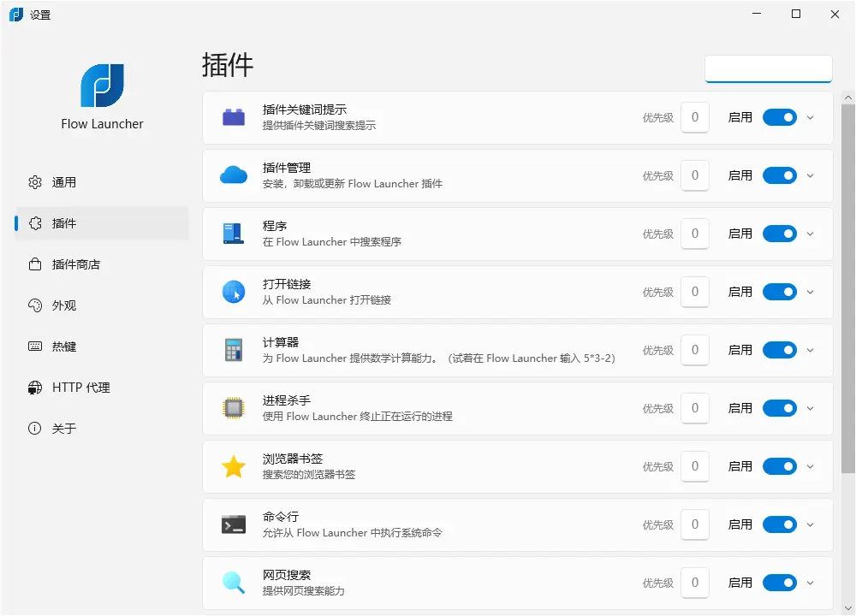856x616 pixels.
Task: Click the 通用 gear icon
Action: click(35, 182)
